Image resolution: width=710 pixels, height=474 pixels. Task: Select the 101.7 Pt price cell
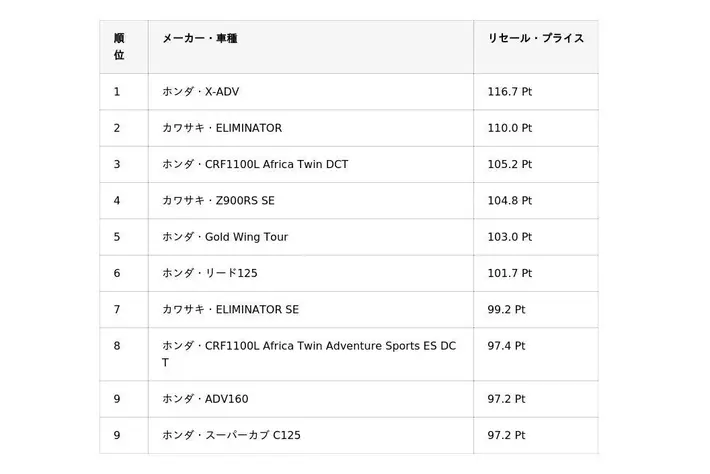[510, 273]
